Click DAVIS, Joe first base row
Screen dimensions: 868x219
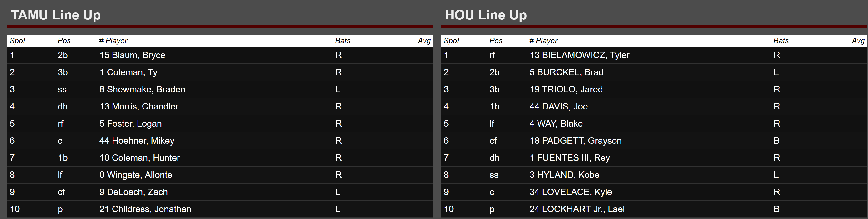point(654,106)
